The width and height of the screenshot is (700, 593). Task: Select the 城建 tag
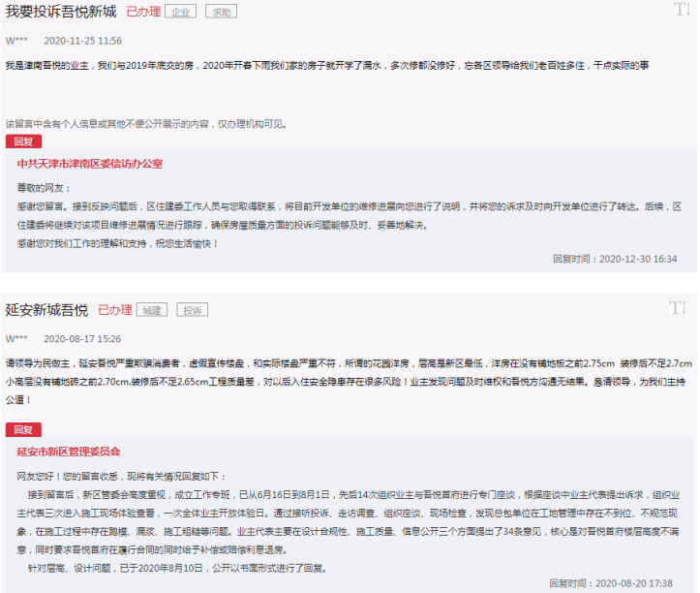point(152,310)
